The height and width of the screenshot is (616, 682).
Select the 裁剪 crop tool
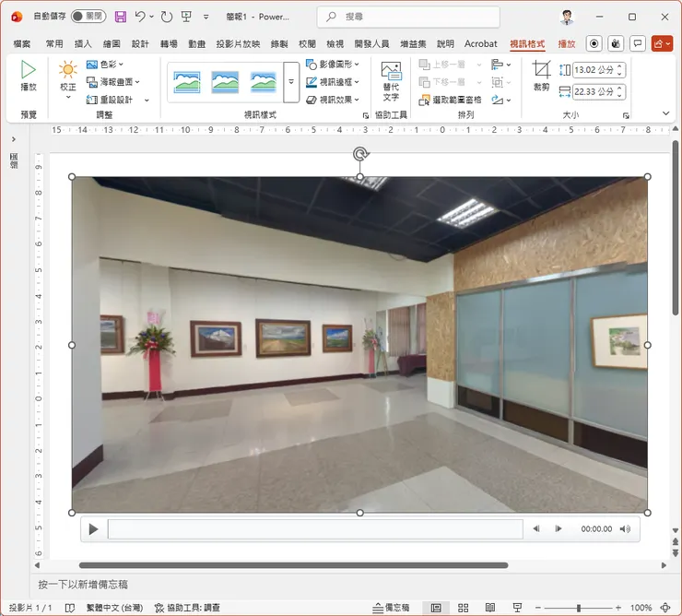tap(541, 76)
